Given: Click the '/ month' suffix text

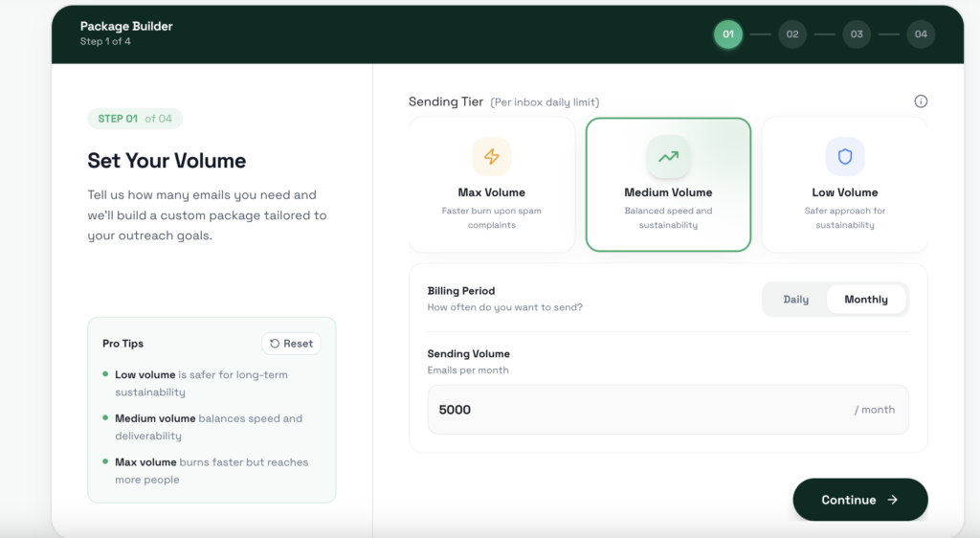Looking at the screenshot, I should (875, 410).
